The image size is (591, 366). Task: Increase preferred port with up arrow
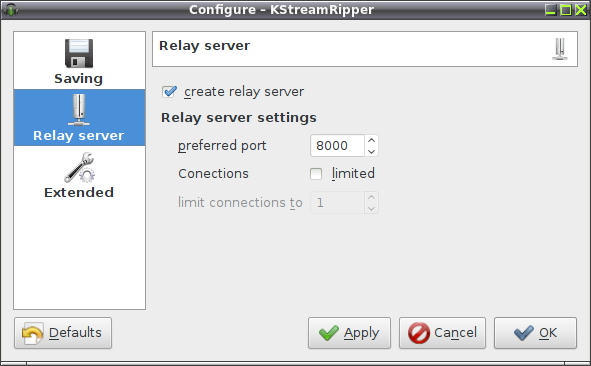tap(371, 140)
